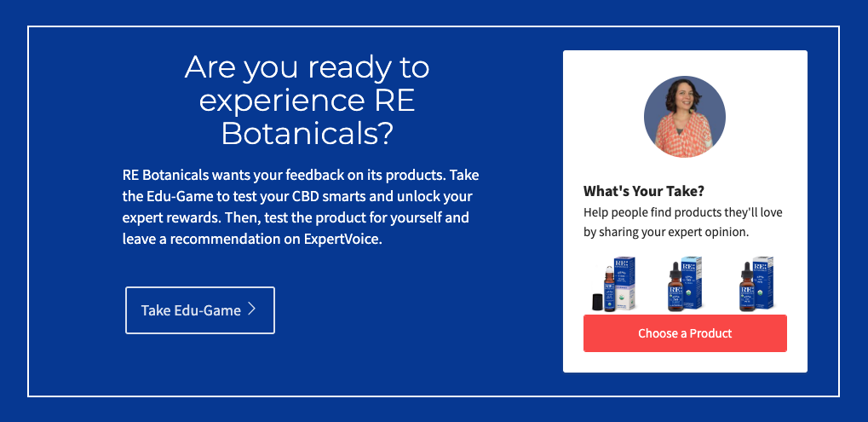The image size is (868, 422).
Task: Click the chevron arrow beside Take Edu-Game
Action: 252,309
